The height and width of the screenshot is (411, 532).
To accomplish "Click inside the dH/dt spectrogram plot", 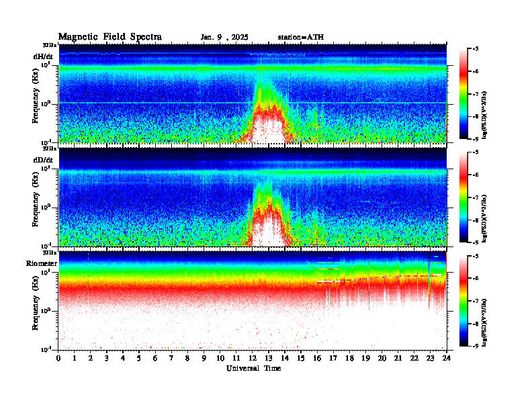I will (x=253, y=93).
